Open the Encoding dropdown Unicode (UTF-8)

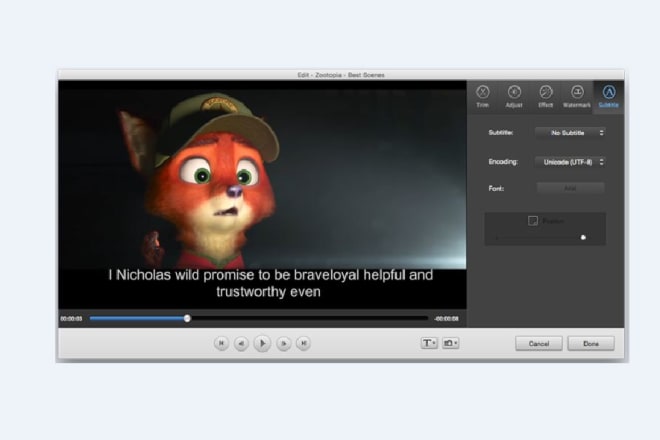point(570,162)
